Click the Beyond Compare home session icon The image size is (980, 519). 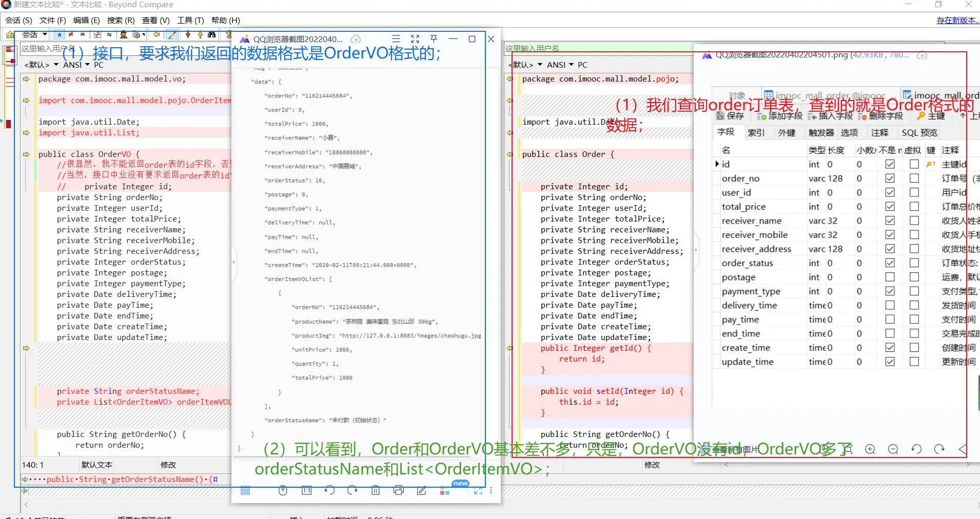click(9, 35)
